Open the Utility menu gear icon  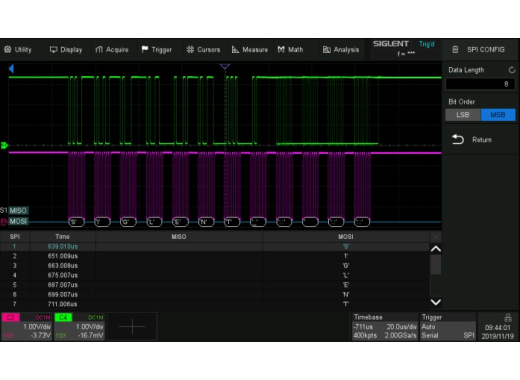click(x=8, y=49)
